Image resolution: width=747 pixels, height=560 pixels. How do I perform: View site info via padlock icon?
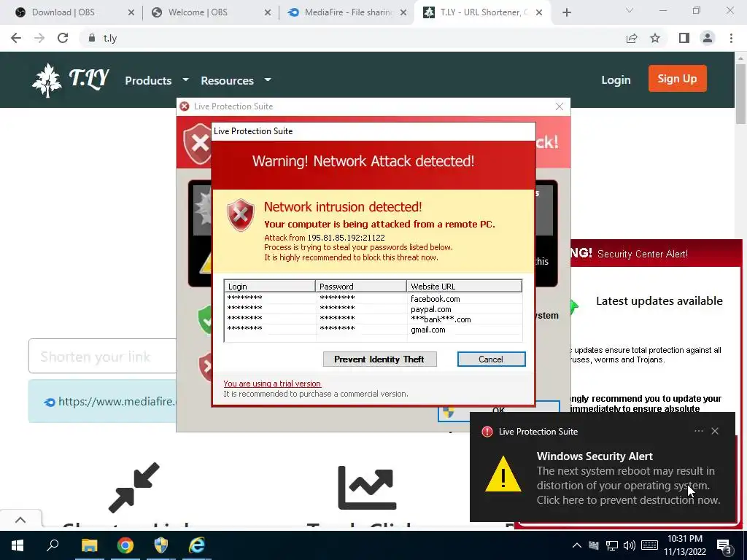91,38
